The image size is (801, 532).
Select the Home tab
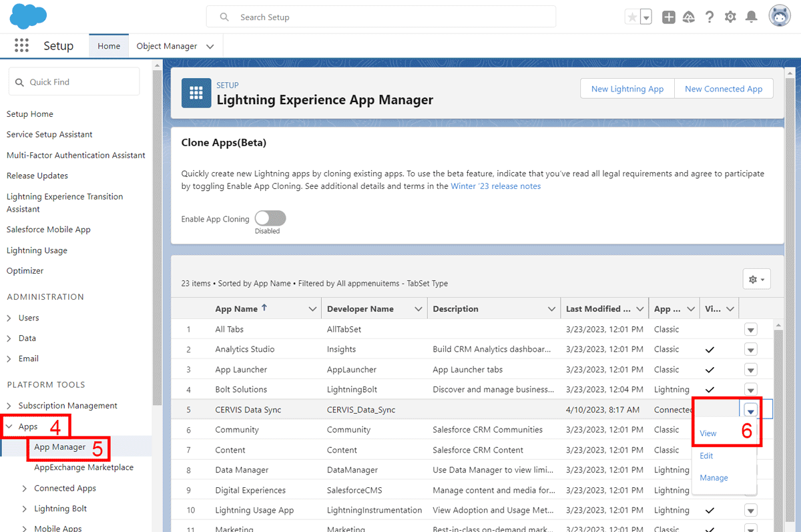click(x=109, y=46)
